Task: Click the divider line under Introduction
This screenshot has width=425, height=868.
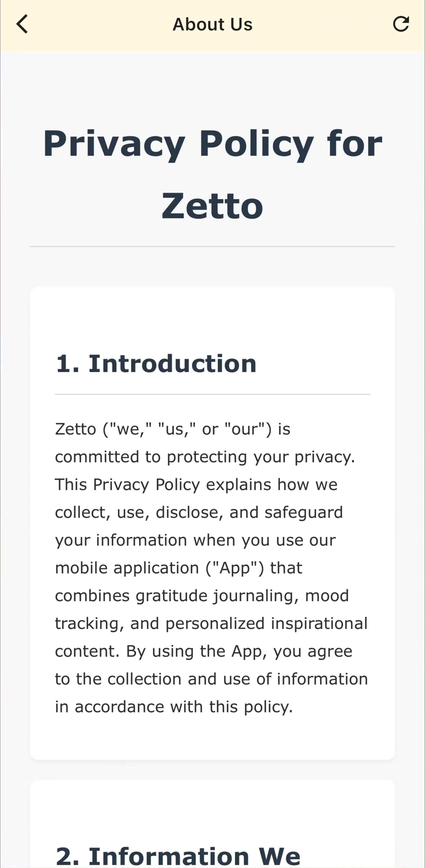Action: 213,394
